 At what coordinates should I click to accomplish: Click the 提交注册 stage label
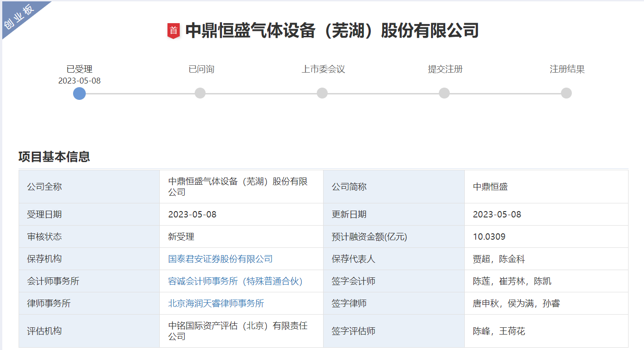point(445,69)
